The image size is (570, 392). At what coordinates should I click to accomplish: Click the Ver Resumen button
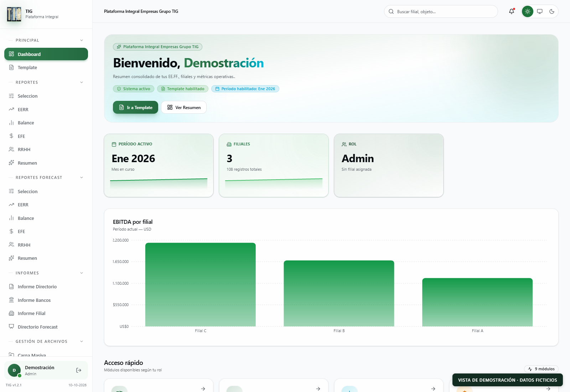click(184, 107)
